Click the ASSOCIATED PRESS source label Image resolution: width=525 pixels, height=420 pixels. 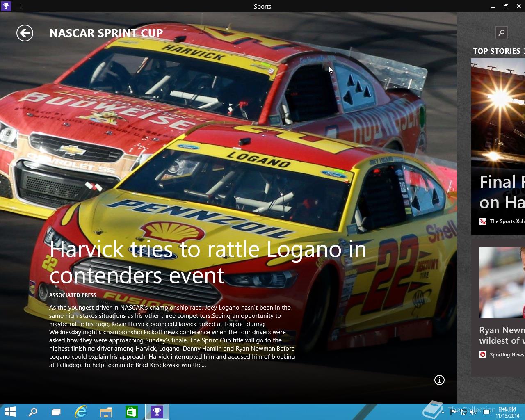pos(73,295)
